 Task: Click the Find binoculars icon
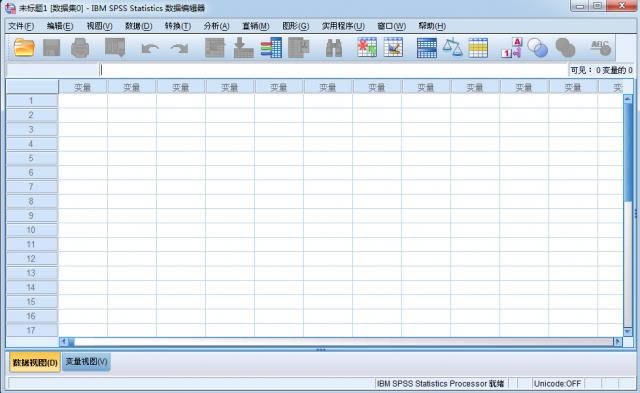tap(334, 48)
